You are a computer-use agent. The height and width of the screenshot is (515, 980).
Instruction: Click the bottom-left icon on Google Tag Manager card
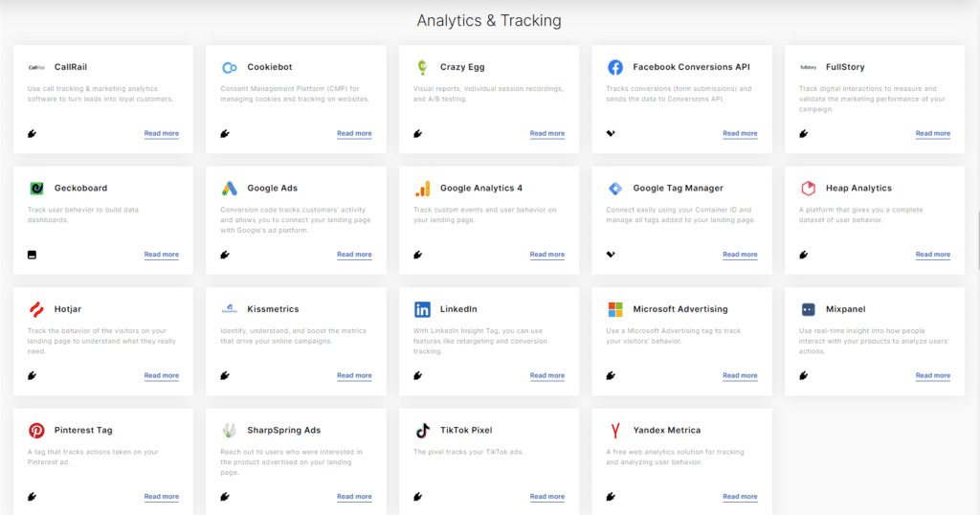[611, 255]
